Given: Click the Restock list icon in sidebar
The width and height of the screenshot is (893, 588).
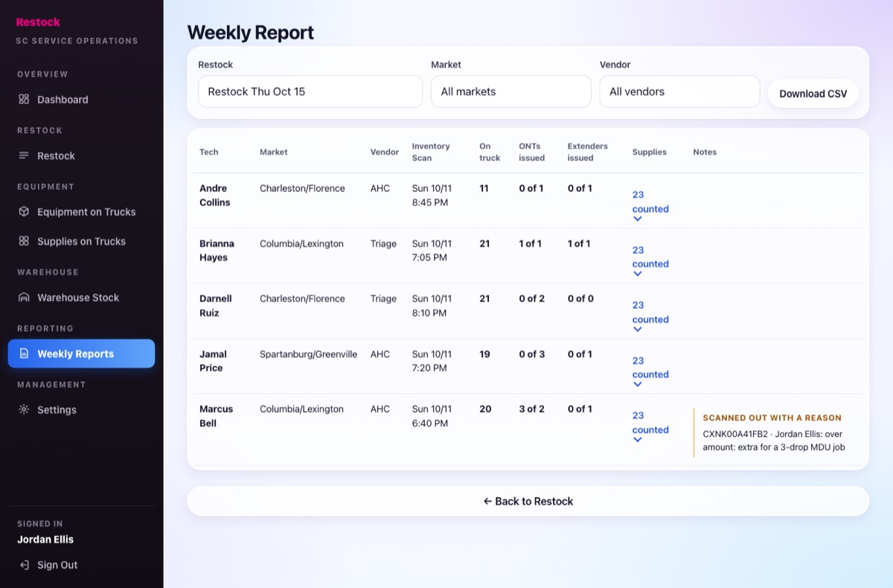Looking at the screenshot, I should [24, 156].
